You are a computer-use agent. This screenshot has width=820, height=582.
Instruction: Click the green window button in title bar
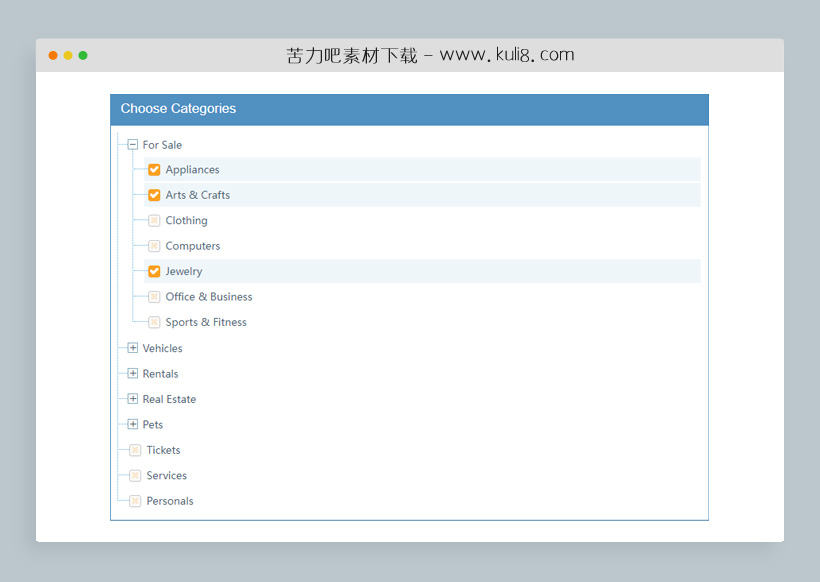(83, 55)
